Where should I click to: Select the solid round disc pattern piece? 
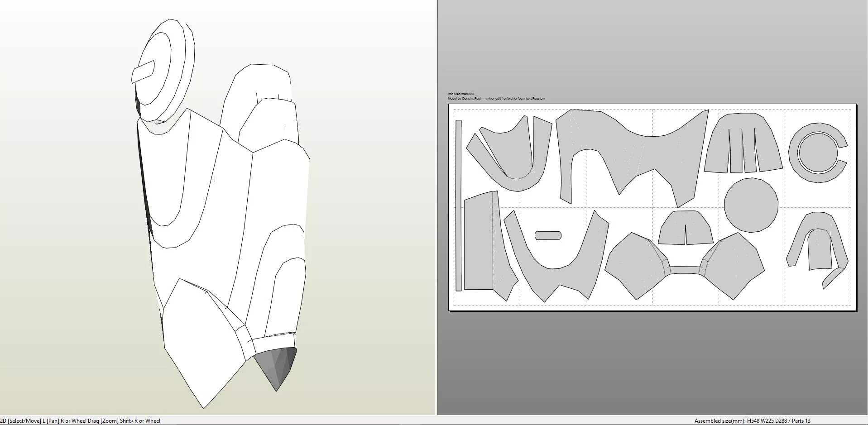coord(751,205)
